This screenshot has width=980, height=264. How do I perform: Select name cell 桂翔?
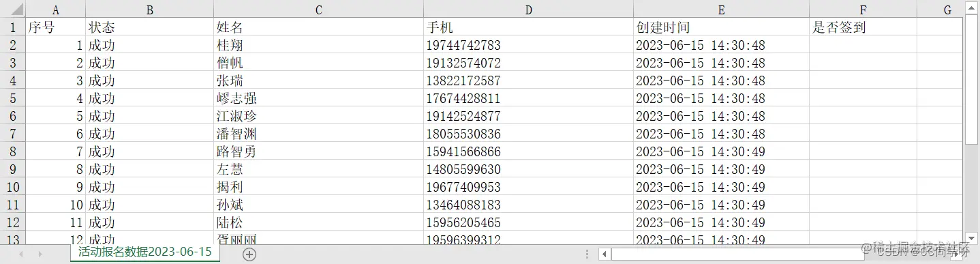[319, 45]
